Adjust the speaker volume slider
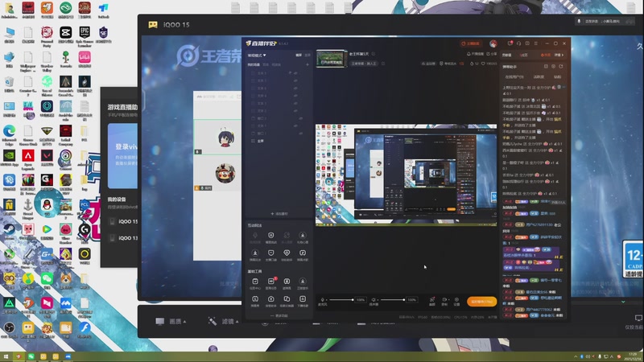The height and width of the screenshot is (362, 644). pos(392,300)
